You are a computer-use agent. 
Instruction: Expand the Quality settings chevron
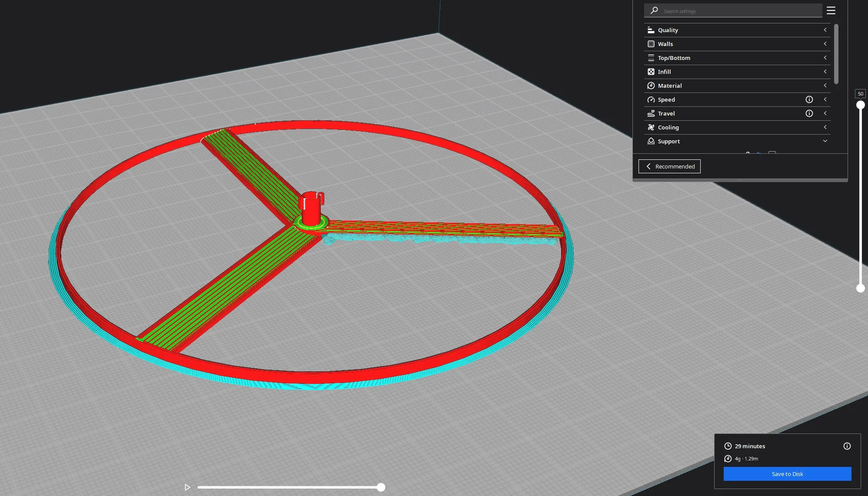pyautogui.click(x=825, y=30)
